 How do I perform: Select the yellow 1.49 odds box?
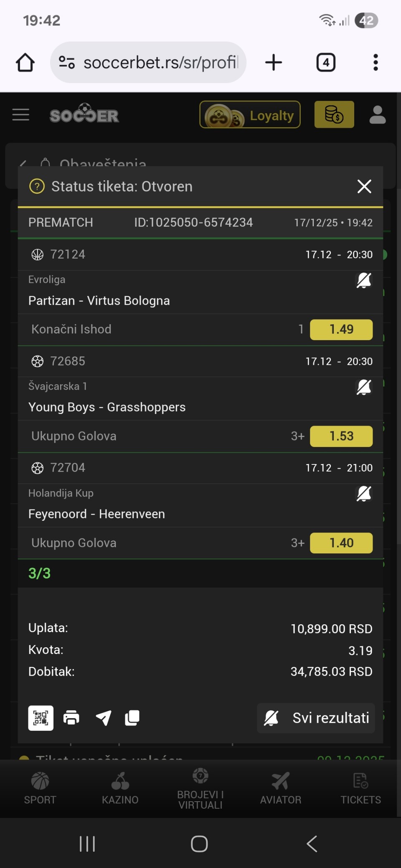(341, 330)
